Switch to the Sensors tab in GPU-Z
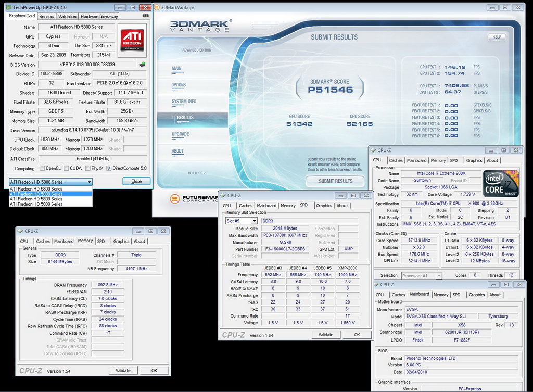This screenshot has width=533, height=392. (46, 16)
